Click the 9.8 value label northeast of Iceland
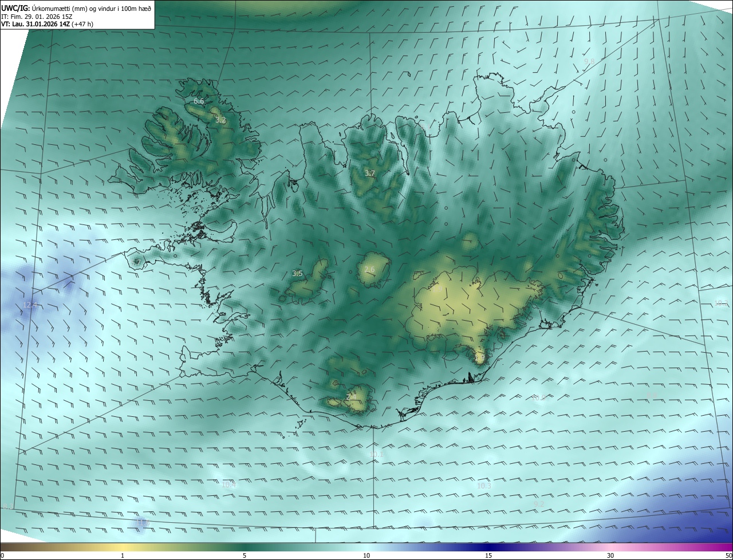Viewport: 733px width, 560px height. (x=589, y=61)
